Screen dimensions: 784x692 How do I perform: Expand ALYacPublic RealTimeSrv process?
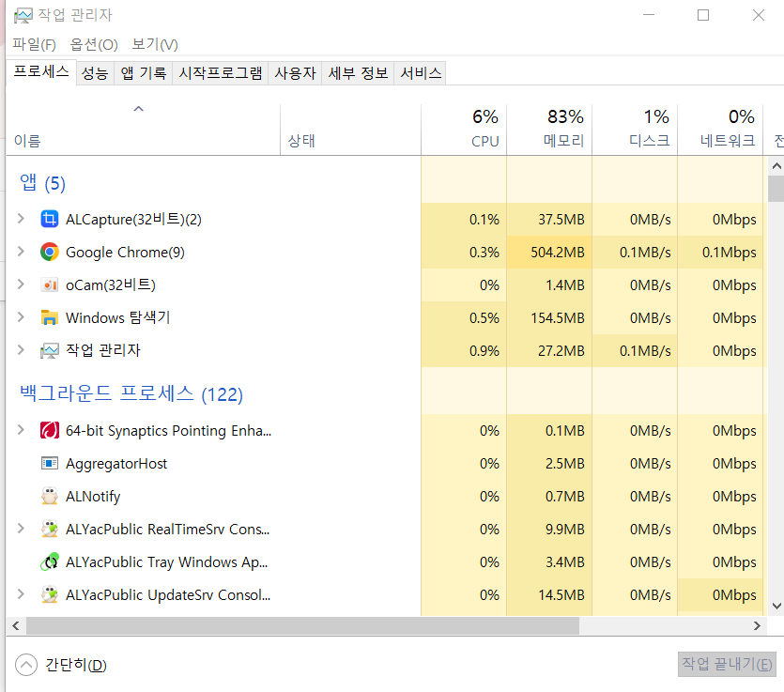coord(21,529)
